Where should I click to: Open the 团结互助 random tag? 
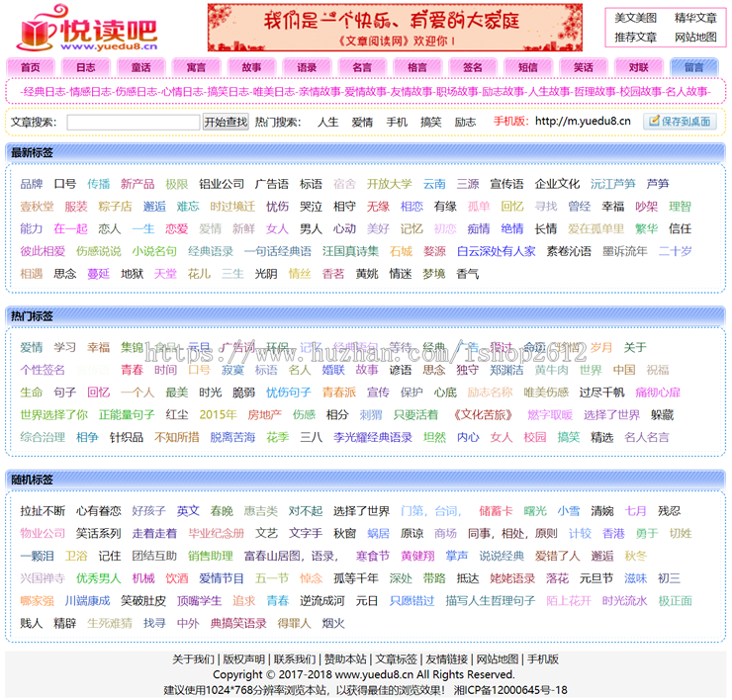tap(154, 556)
